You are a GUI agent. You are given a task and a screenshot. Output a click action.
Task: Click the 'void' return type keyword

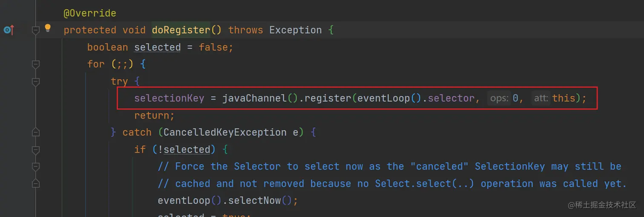[x=134, y=30]
